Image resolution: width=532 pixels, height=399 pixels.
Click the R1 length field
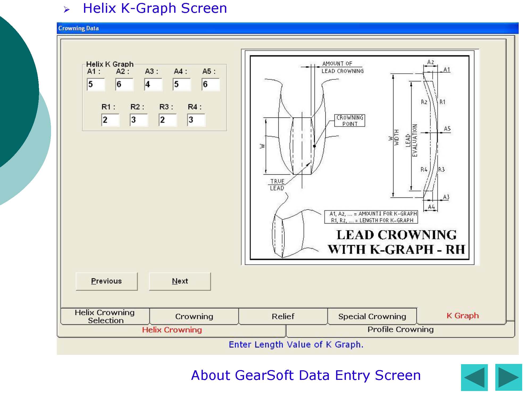pyautogui.click(x=110, y=120)
